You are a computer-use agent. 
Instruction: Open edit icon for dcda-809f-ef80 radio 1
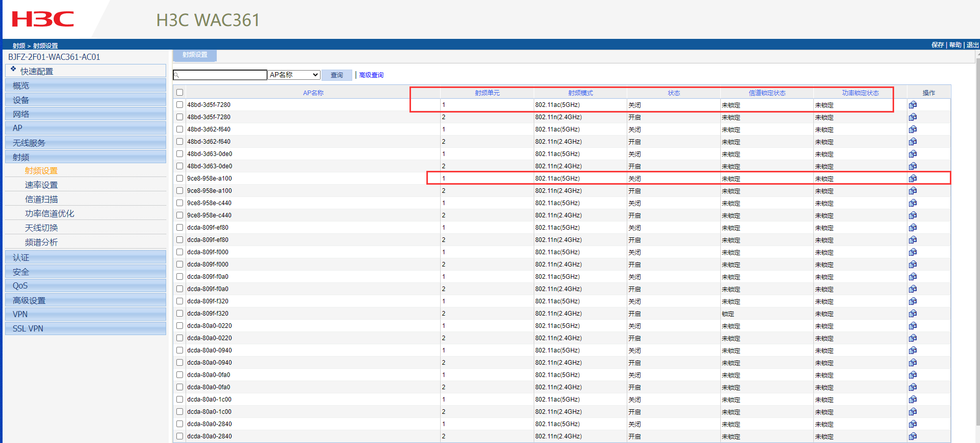[913, 228]
